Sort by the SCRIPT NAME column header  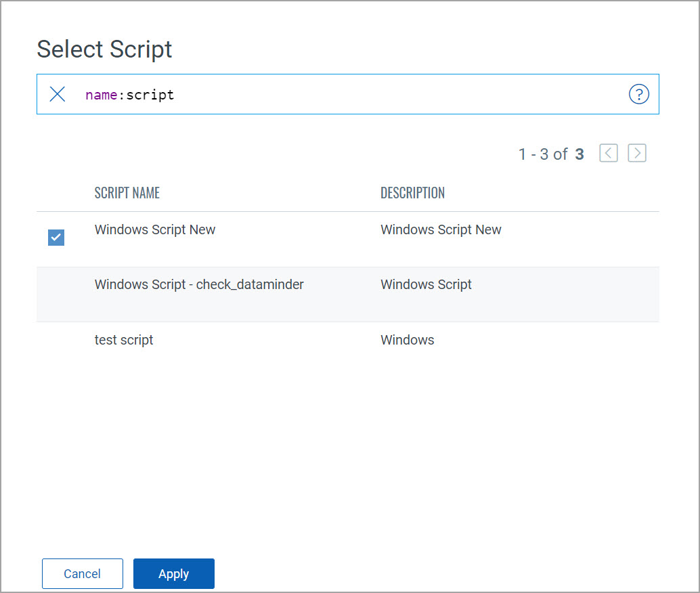(x=127, y=193)
